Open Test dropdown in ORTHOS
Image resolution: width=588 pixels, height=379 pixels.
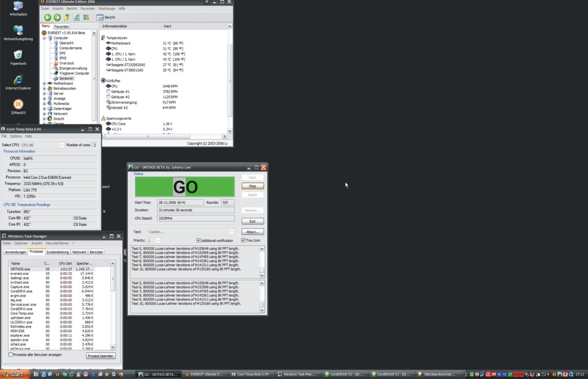click(x=232, y=232)
